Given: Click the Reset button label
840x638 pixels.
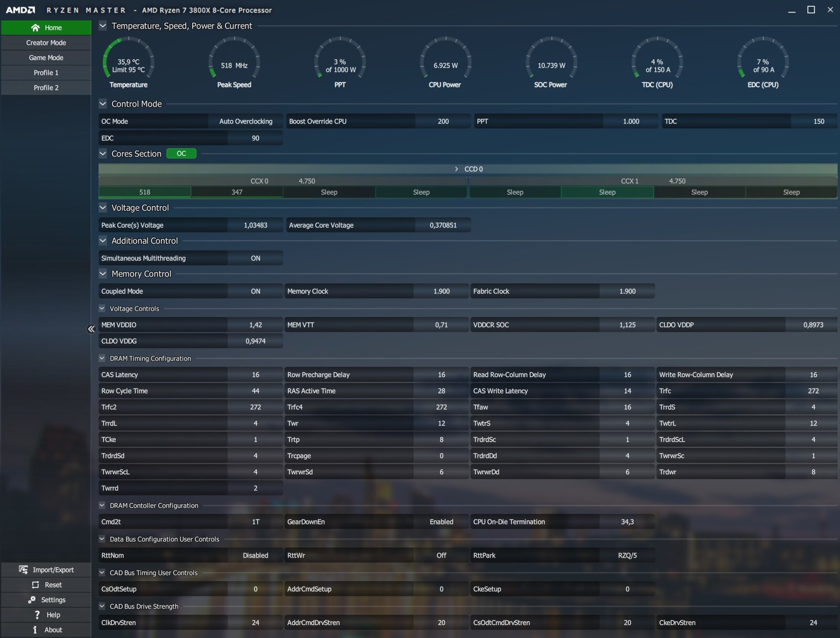Looking at the screenshot, I should 53,584.
